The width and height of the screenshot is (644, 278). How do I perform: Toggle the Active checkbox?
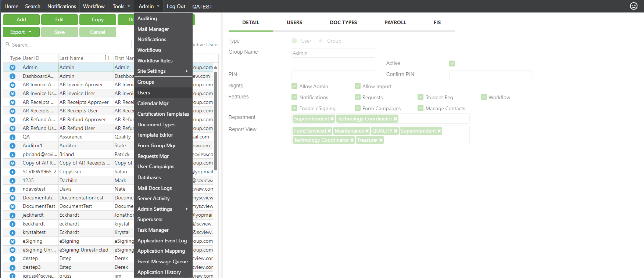[452, 64]
